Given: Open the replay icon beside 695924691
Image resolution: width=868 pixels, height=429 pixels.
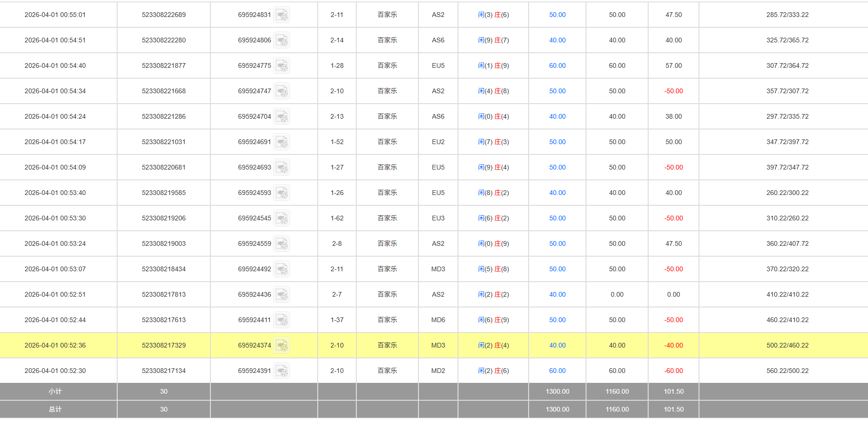Looking at the screenshot, I should pos(281,142).
